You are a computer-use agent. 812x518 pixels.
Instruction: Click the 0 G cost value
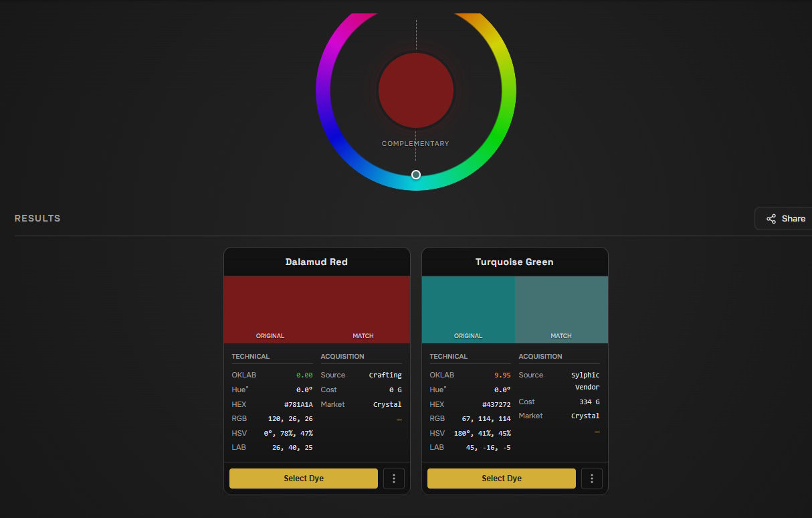pyautogui.click(x=395, y=390)
